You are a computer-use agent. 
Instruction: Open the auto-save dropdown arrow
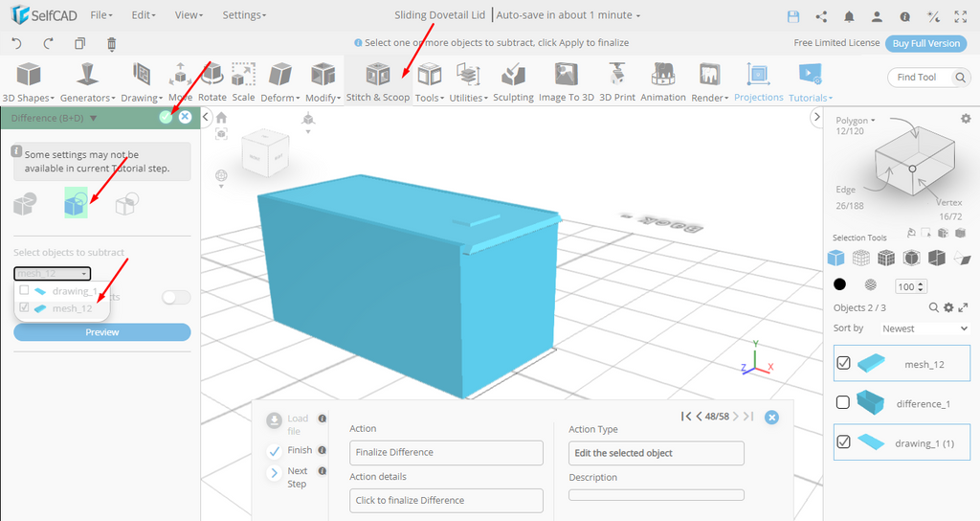638,16
